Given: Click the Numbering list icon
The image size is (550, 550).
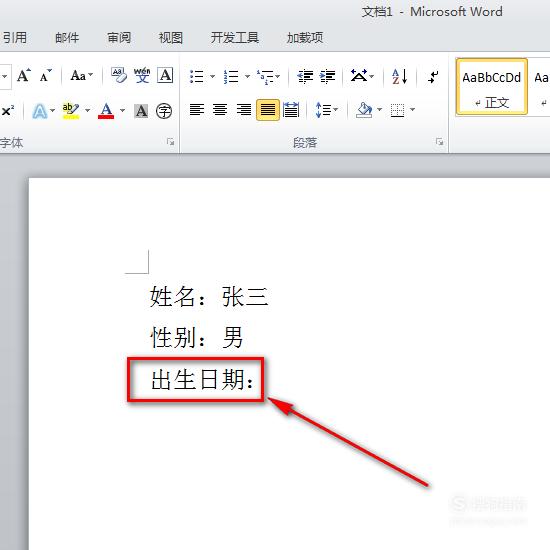Looking at the screenshot, I should (231, 76).
